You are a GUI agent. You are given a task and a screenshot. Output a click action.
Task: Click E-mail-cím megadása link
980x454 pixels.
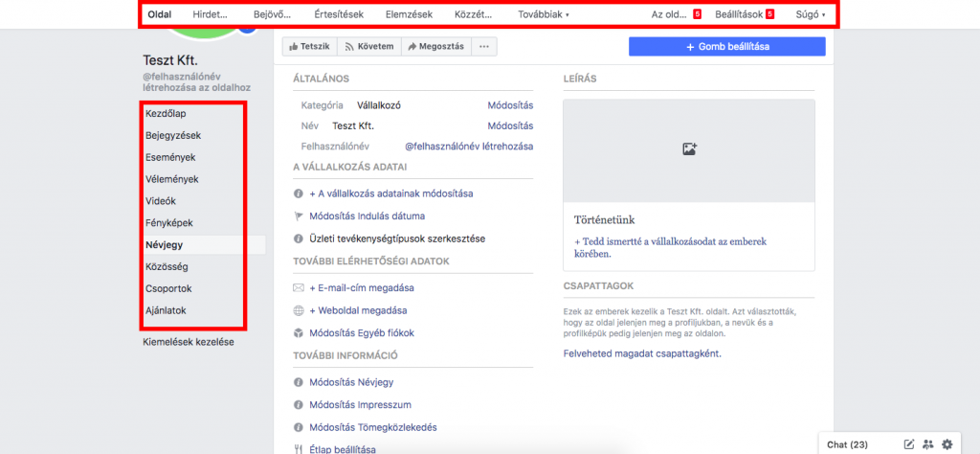(362, 288)
